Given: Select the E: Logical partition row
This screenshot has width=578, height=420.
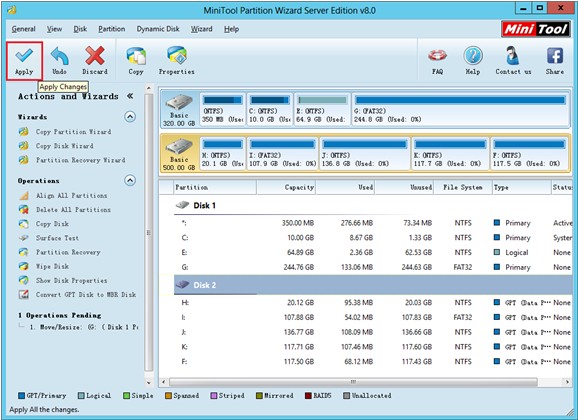Looking at the screenshot, I should [x=373, y=253].
